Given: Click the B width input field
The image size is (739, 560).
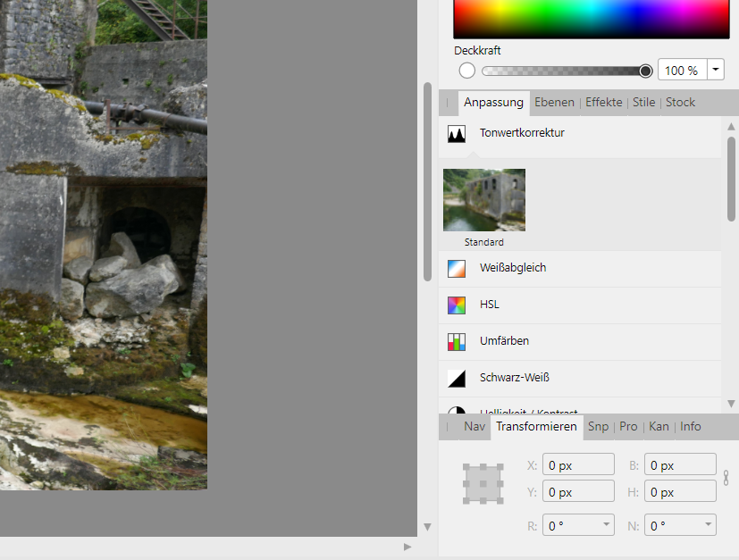Looking at the screenshot, I should pos(680,464).
